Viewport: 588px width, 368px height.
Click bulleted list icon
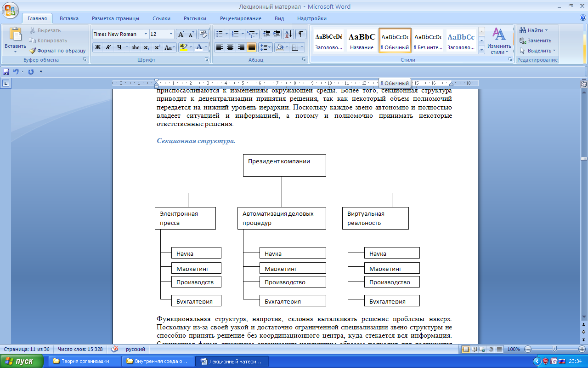pos(220,34)
